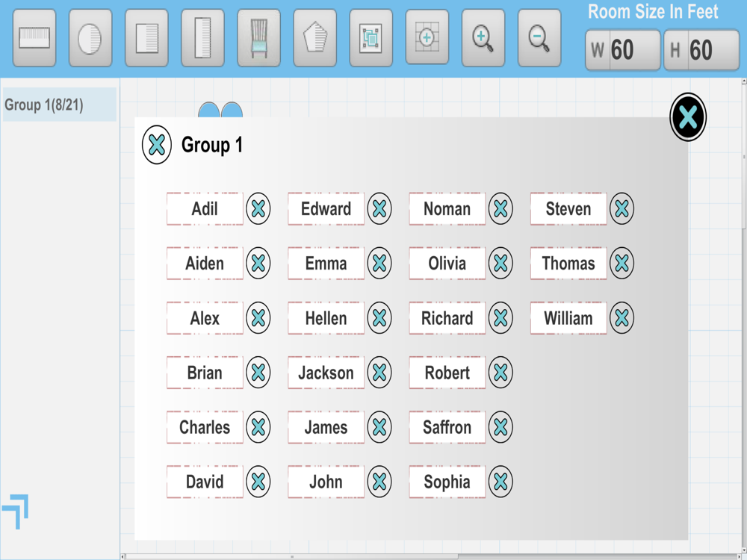Select the chair tool
Image resolution: width=747 pixels, height=560 pixels.
[x=258, y=37]
